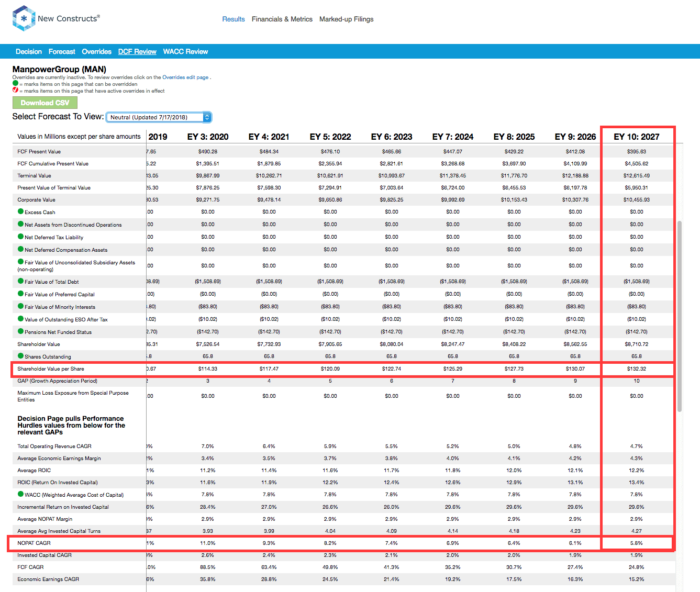Click the EY 6: 2023 column header
The height and width of the screenshot is (592, 700).
coord(392,137)
